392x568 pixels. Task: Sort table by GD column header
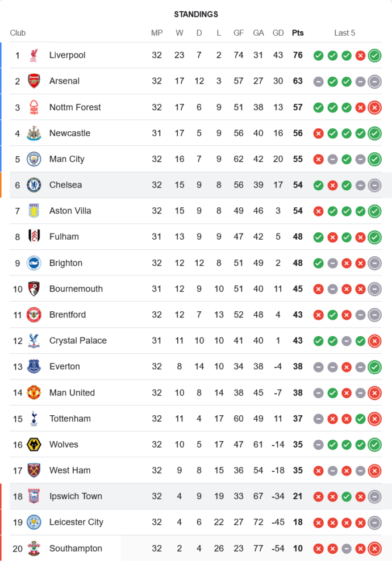[278, 33]
